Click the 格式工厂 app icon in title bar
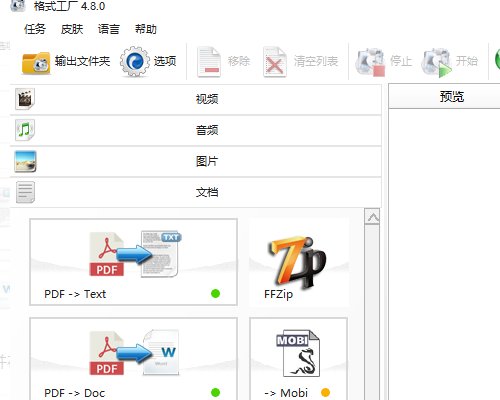Image resolution: width=500 pixels, height=400 pixels. (18, 6)
